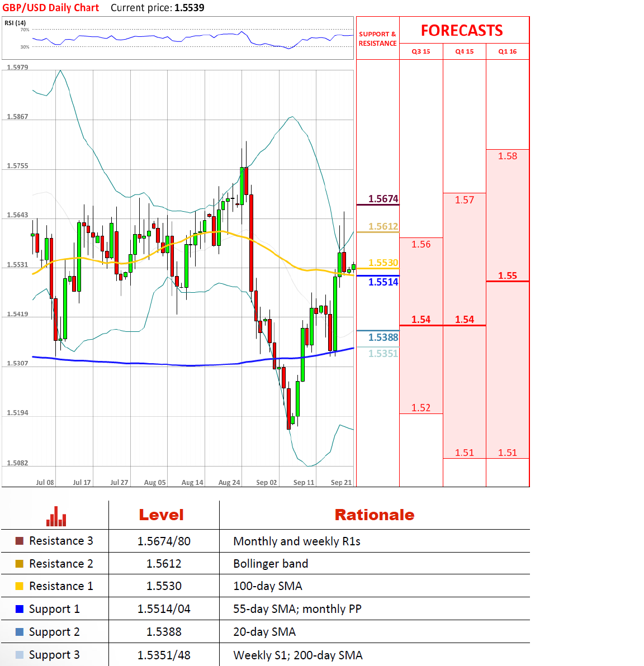Click the 1.5351/48 level cell
This screenshot has width=644, height=666.
164,655
